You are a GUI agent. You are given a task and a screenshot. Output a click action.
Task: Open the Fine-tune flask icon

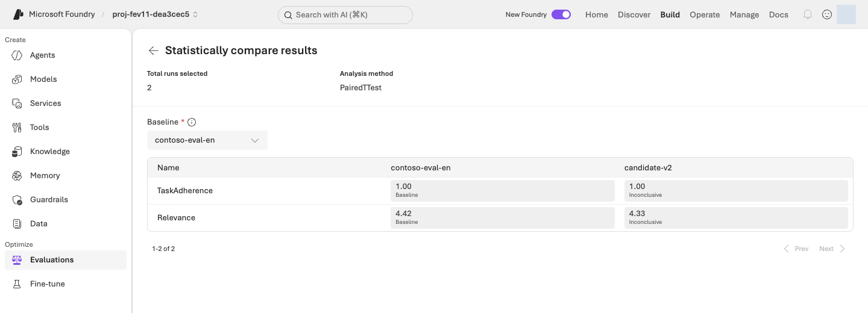(17, 284)
